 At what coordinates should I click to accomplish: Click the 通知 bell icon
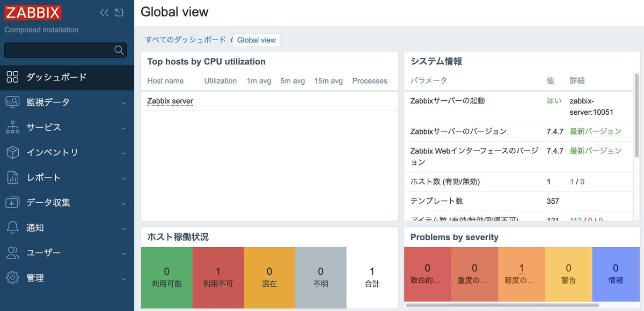point(13,228)
